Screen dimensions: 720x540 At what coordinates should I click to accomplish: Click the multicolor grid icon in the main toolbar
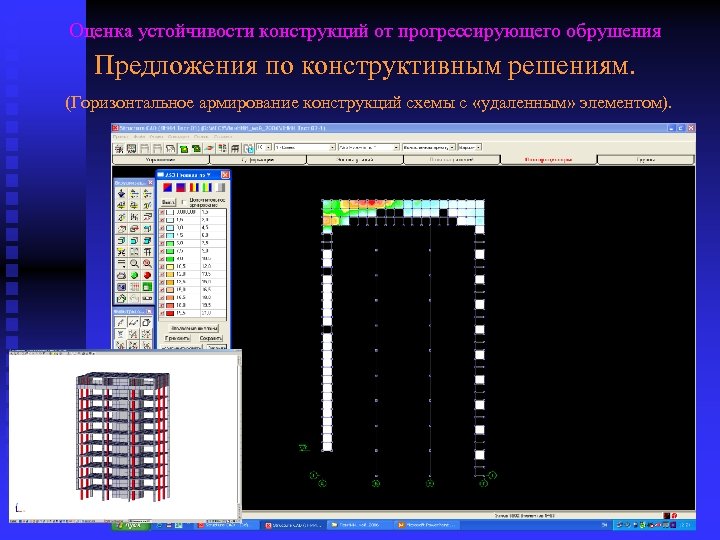(222, 148)
